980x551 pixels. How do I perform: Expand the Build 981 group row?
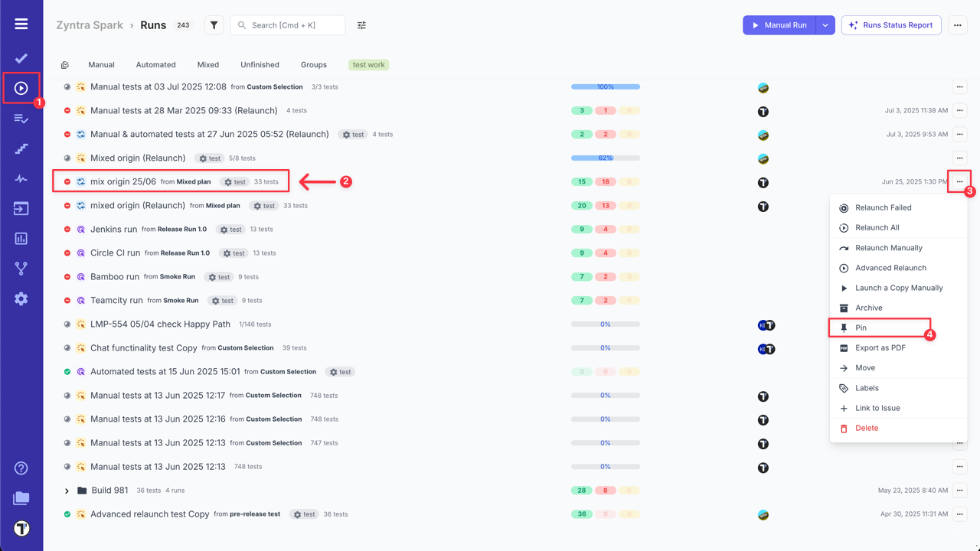[x=65, y=491]
